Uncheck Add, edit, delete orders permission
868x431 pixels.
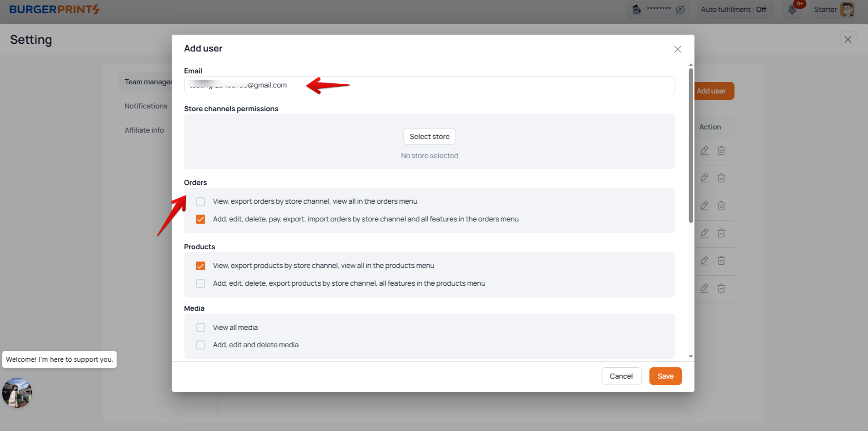[200, 219]
